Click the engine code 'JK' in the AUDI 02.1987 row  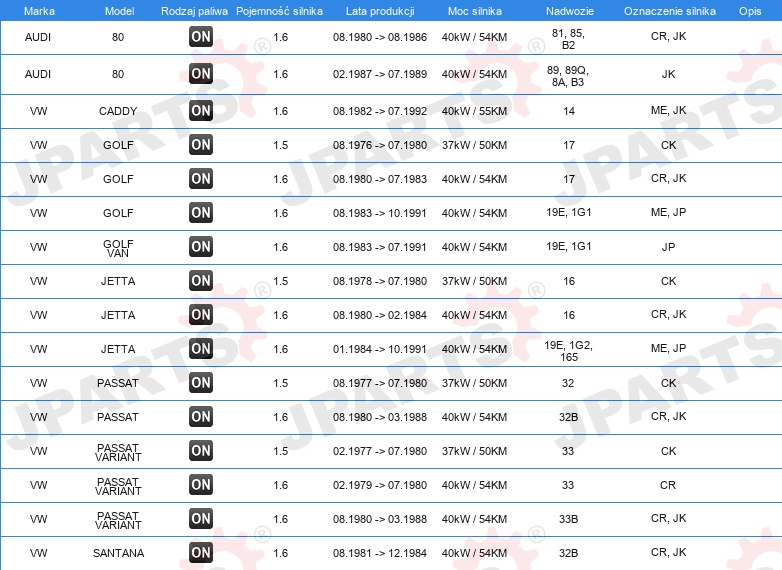tap(669, 74)
